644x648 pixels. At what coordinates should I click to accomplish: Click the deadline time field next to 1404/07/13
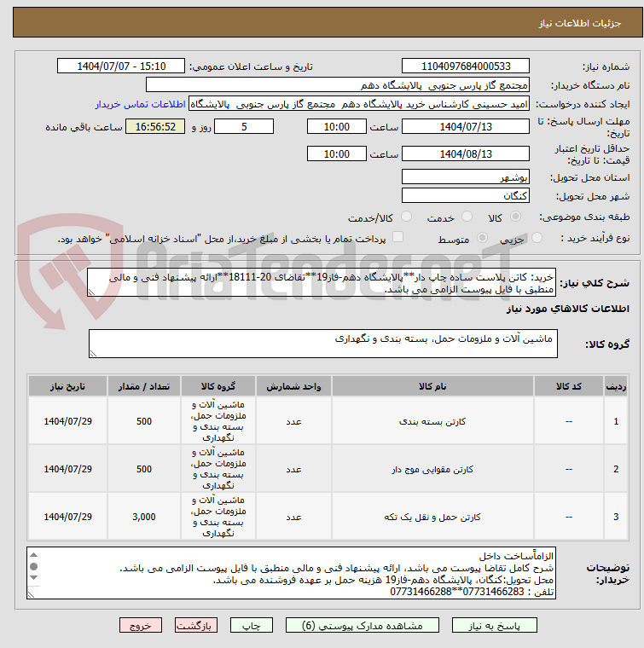[x=336, y=126]
